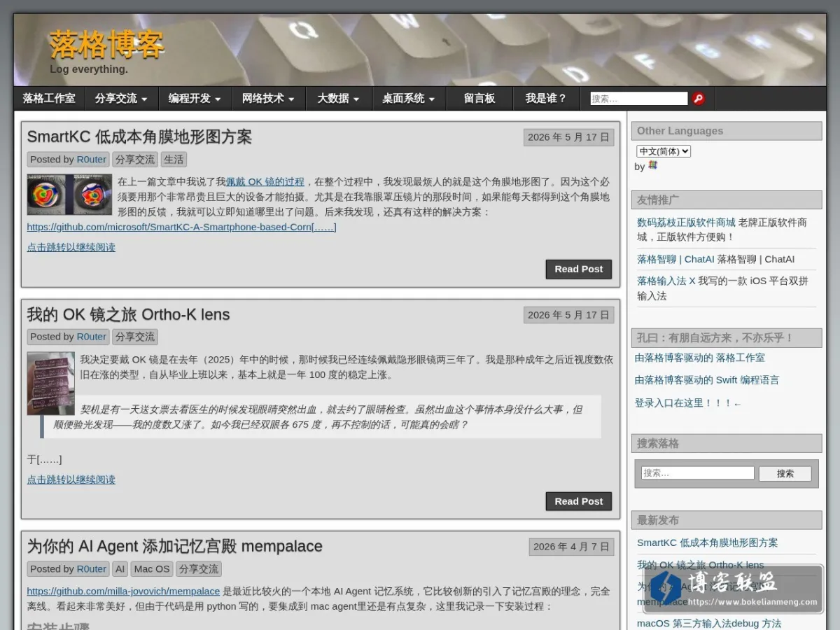Open the 我是谁？ menu item
The width and height of the screenshot is (840, 630).
pos(547,99)
